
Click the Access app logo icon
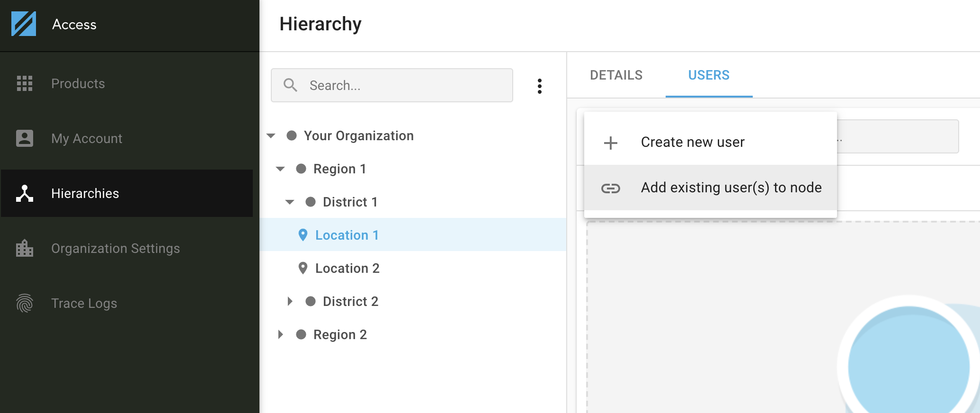tap(24, 24)
